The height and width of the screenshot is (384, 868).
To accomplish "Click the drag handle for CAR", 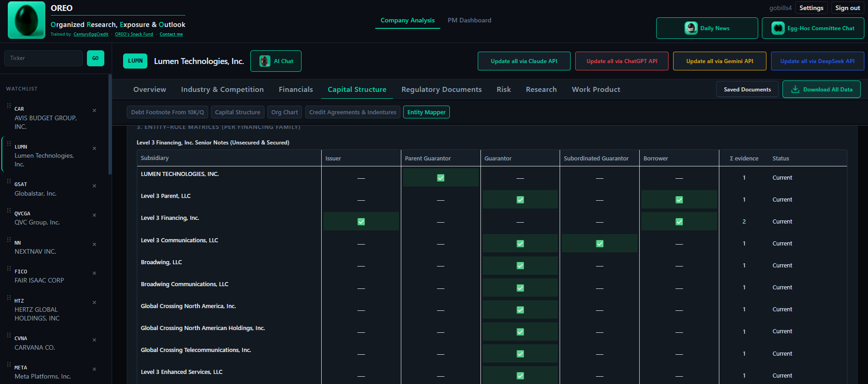I will click(x=9, y=106).
